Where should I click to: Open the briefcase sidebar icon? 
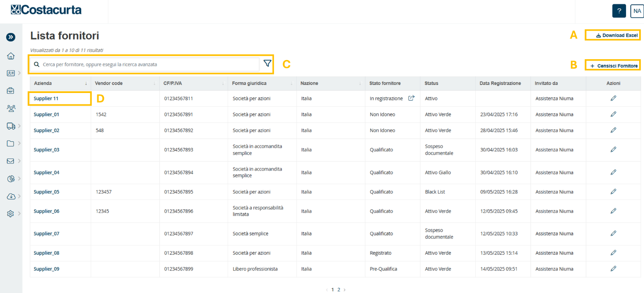[11, 91]
